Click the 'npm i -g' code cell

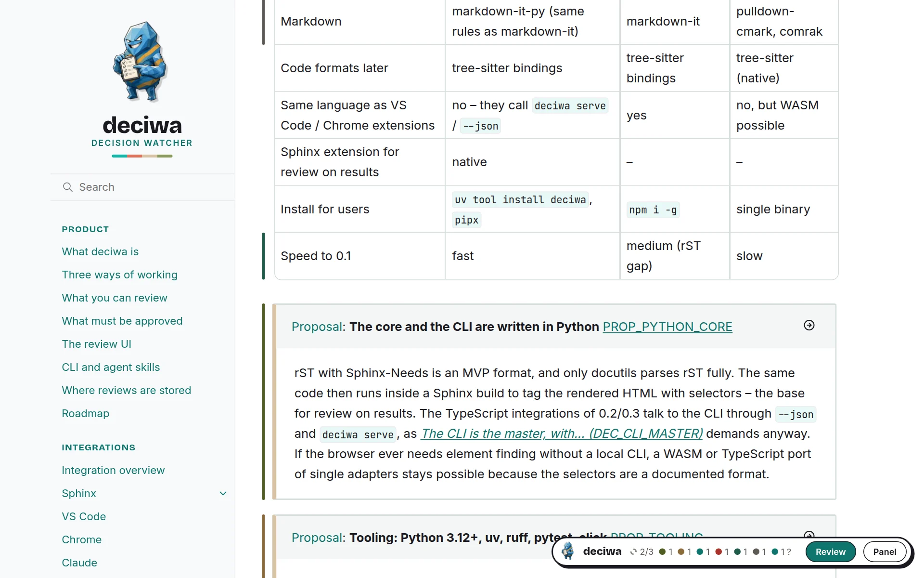coord(653,210)
